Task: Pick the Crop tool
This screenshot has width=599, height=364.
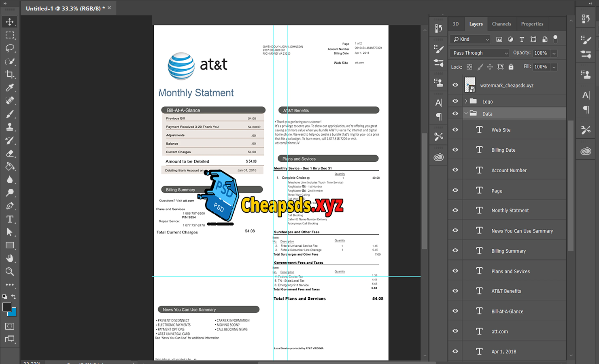Action: coord(10,74)
